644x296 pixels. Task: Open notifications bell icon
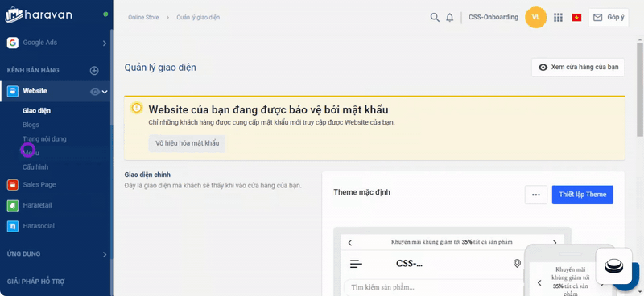click(x=450, y=17)
